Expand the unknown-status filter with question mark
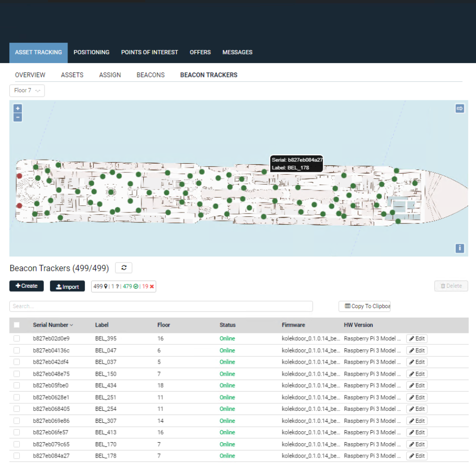Viewport: 476px width, 463px height. coord(118,286)
